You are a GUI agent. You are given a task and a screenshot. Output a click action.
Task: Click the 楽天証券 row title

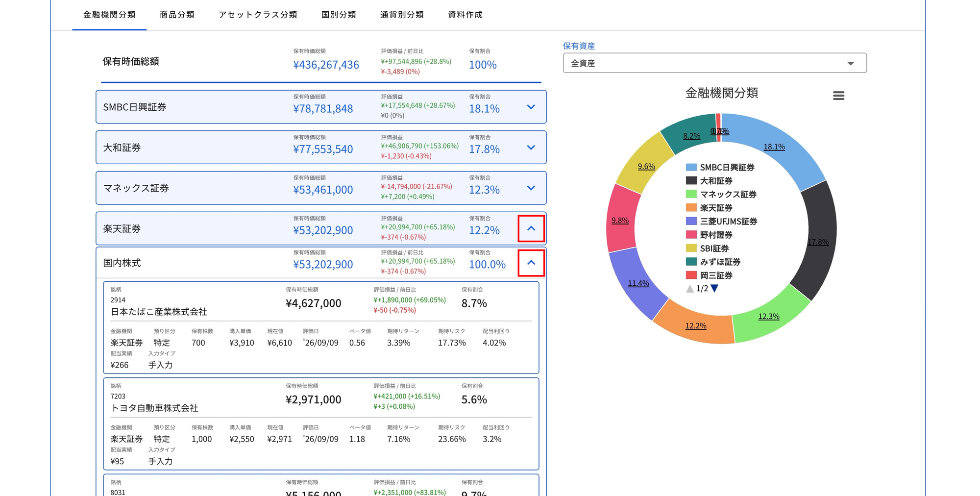[122, 229]
